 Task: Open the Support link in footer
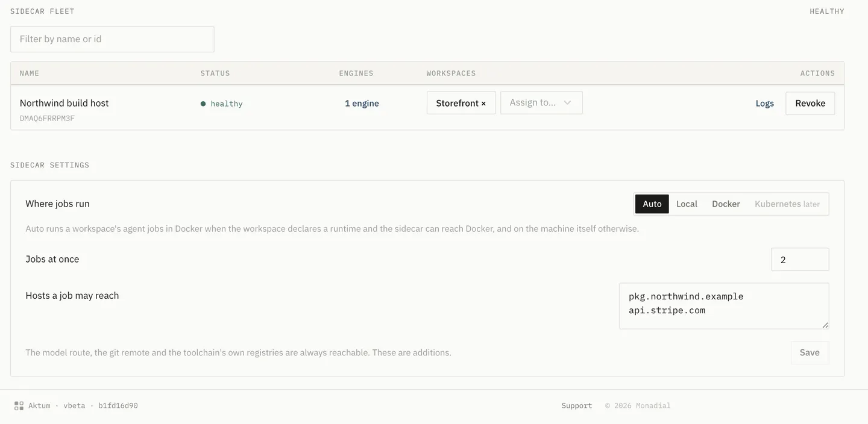coord(577,406)
